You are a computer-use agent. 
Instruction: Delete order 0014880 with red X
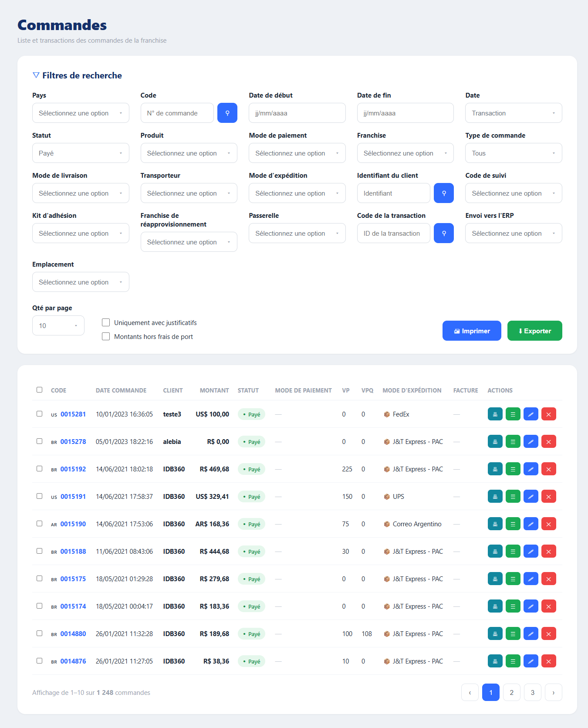pyautogui.click(x=548, y=634)
